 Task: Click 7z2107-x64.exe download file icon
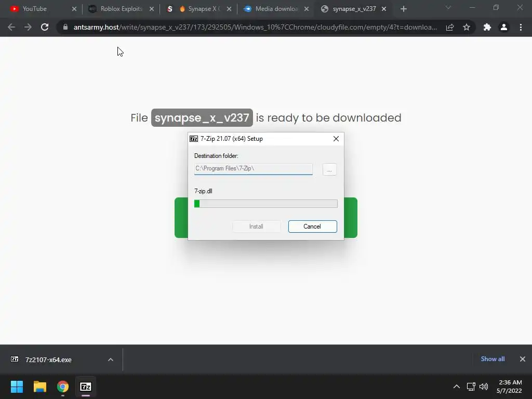tap(15, 360)
